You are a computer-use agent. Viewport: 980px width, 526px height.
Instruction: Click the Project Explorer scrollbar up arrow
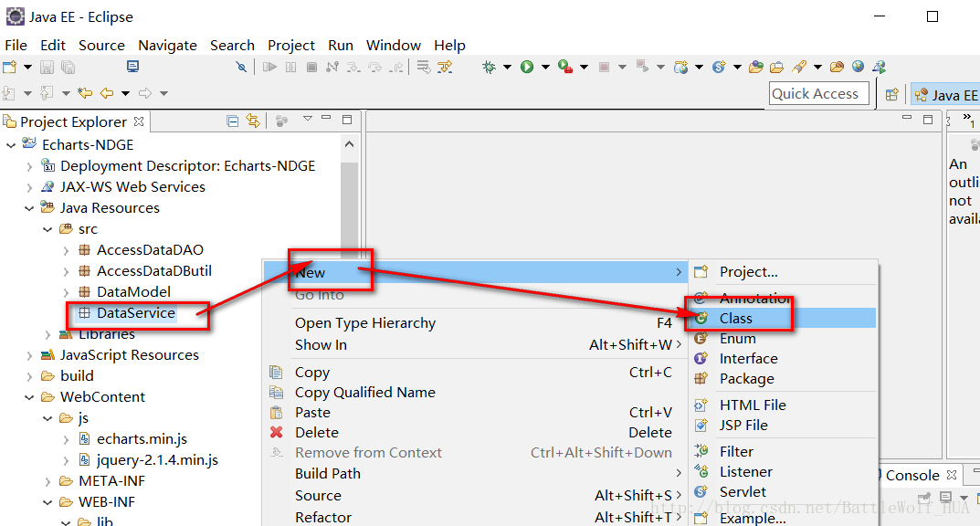(350, 144)
